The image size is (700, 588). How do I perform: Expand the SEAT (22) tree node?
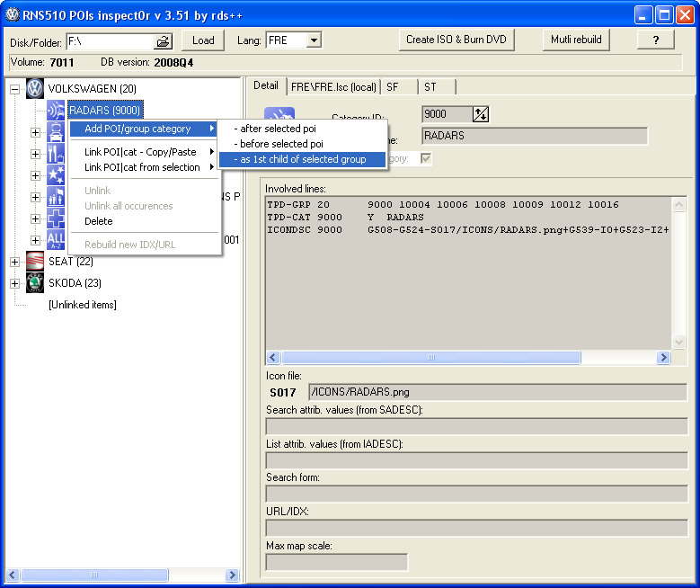coord(14,262)
